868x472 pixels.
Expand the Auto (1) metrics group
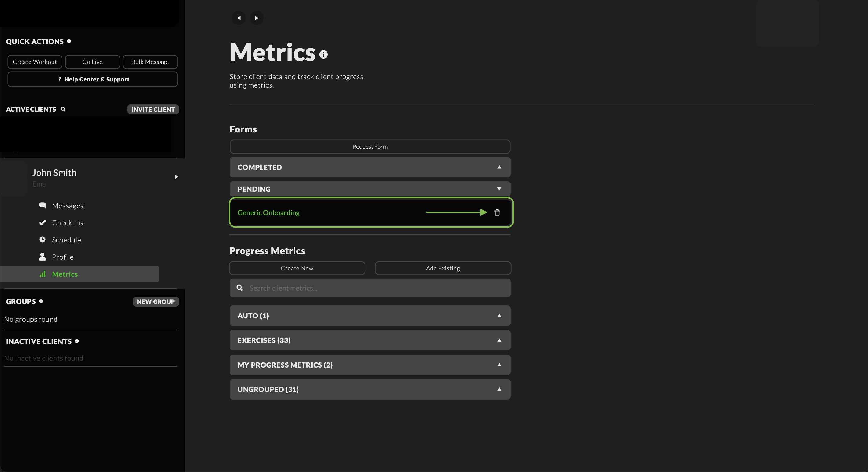(x=499, y=316)
